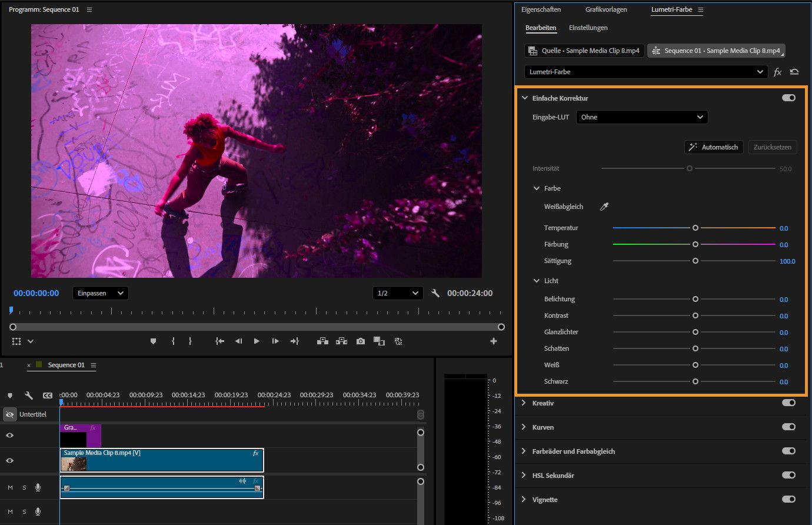812x525 pixels.
Task: Click the white balance eyedropper icon
Action: 604,207
